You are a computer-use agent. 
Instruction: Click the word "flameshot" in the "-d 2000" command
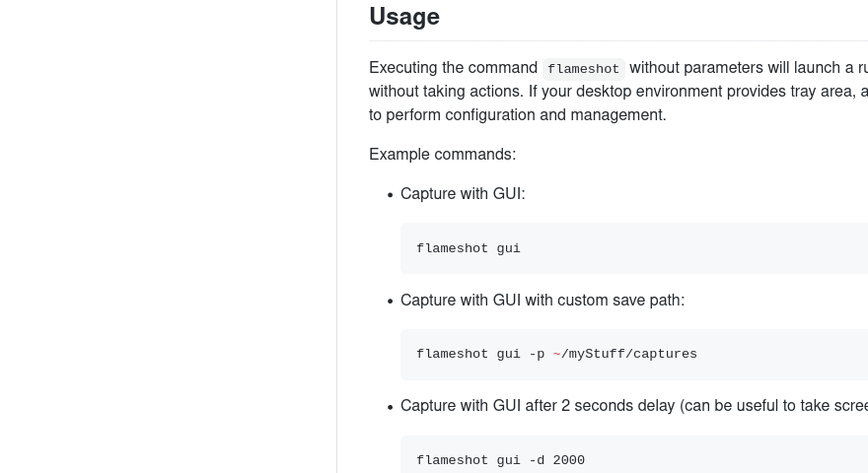453,460
